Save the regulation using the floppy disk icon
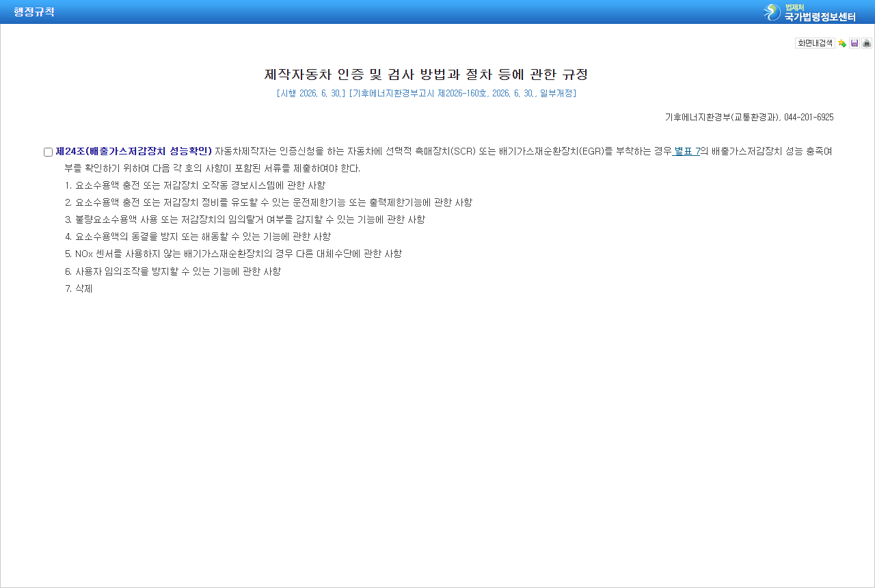Screen dimensions: 875x588 point(854,43)
